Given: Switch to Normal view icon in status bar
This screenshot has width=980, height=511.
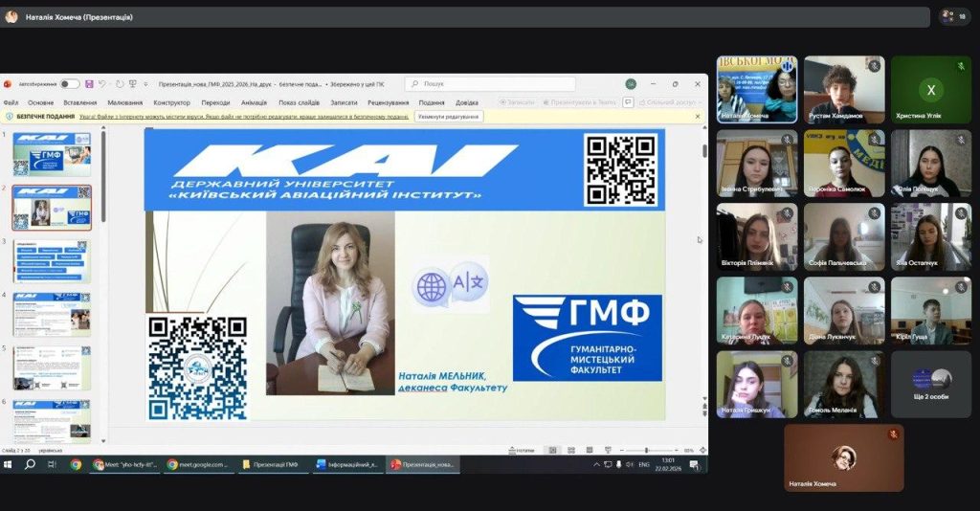Looking at the screenshot, I should point(553,450).
